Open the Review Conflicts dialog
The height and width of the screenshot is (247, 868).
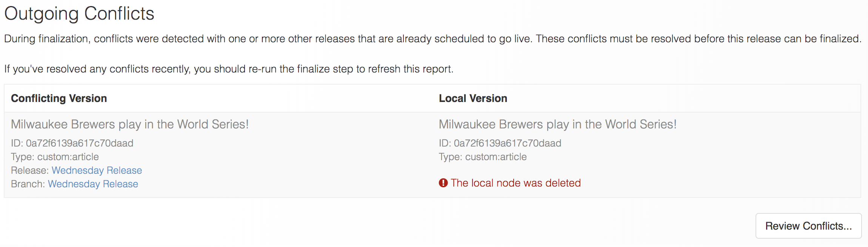coord(808,226)
